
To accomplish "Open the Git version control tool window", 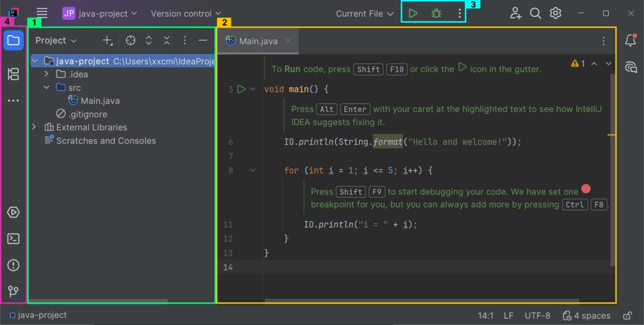I will point(13,291).
